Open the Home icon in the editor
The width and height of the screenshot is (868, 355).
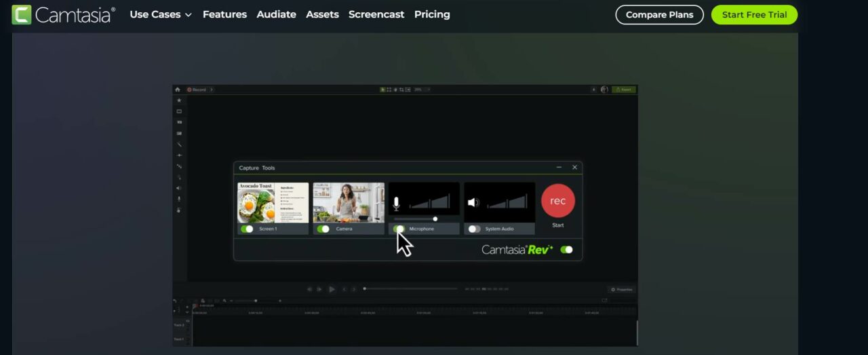click(x=178, y=90)
